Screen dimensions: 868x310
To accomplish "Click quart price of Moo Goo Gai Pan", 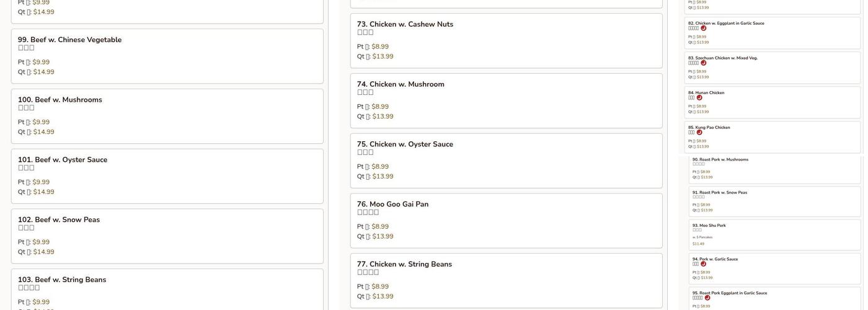I will coord(383,237).
